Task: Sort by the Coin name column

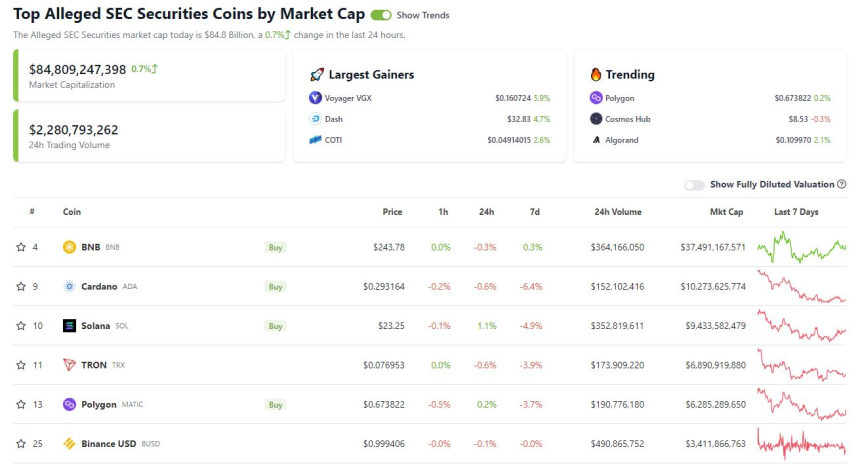Action: 72,212
